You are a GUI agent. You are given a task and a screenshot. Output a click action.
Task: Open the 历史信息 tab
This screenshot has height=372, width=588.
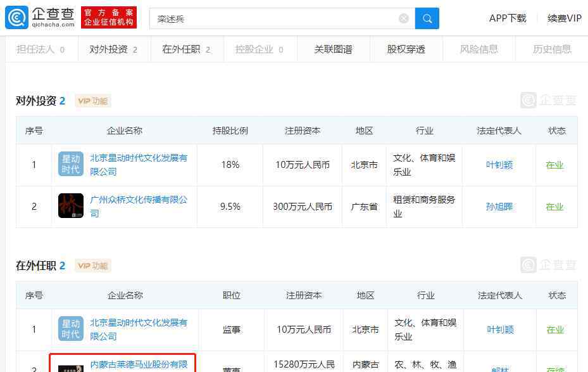tap(552, 49)
